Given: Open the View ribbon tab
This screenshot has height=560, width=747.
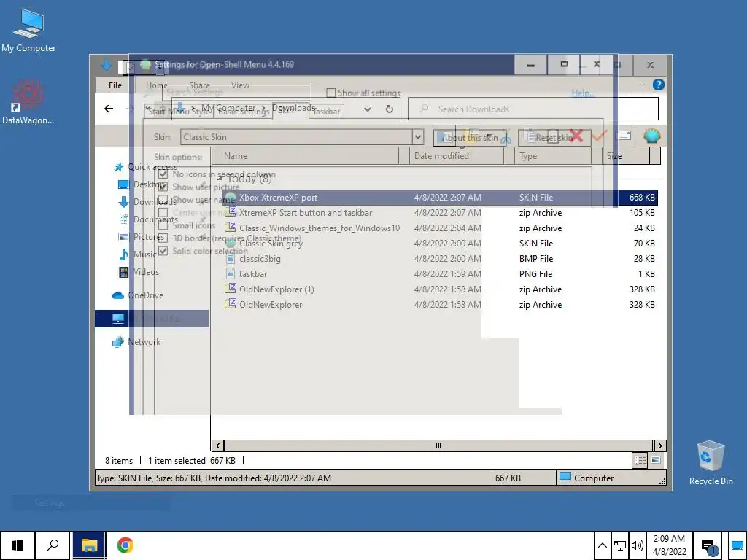Looking at the screenshot, I should 240,85.
